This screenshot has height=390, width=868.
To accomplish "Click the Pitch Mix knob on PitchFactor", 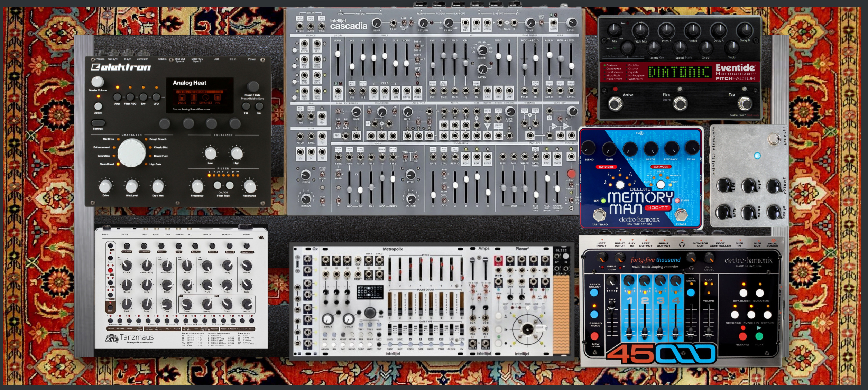I will [x=640, y=30].
